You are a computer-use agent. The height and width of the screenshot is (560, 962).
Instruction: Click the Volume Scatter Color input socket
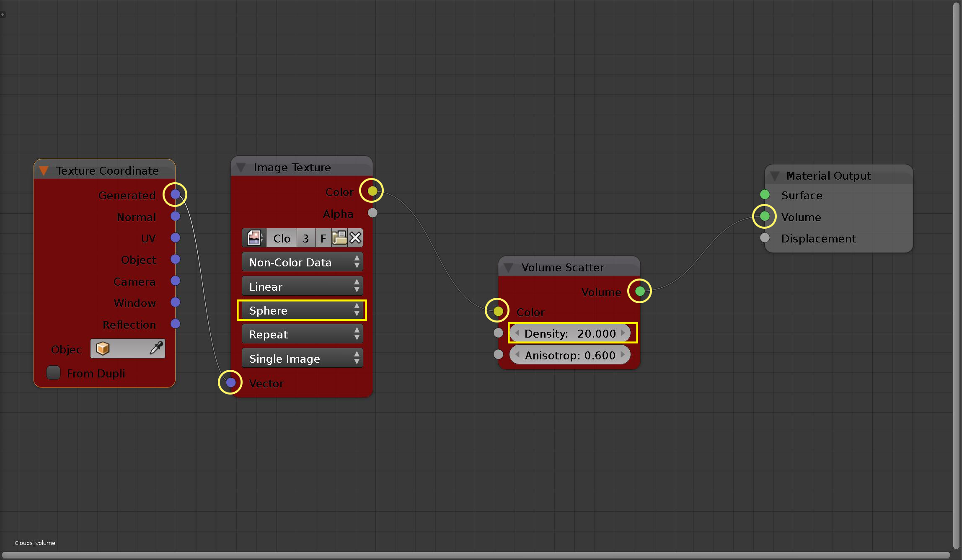498,311
